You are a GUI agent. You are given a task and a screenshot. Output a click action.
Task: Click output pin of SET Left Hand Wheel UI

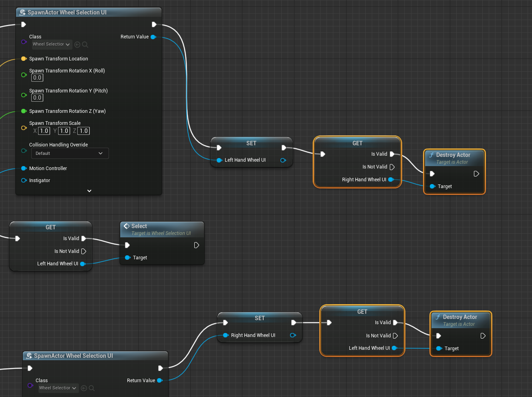tap(283, 160)
